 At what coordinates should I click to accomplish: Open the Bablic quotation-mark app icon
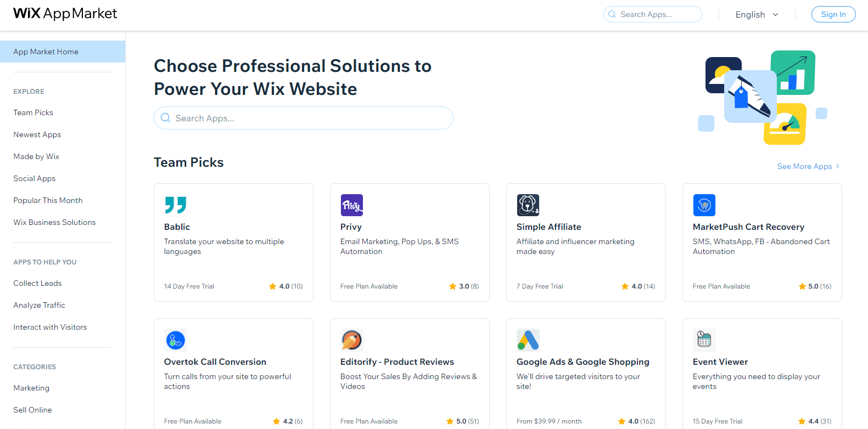pyautogui.click(x=176, y=205)
